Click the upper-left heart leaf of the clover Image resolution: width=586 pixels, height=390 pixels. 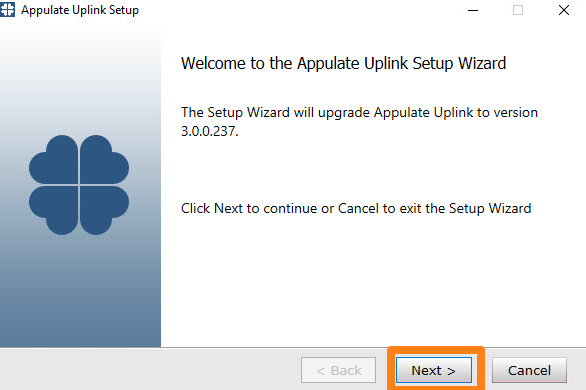coord(53,160)
